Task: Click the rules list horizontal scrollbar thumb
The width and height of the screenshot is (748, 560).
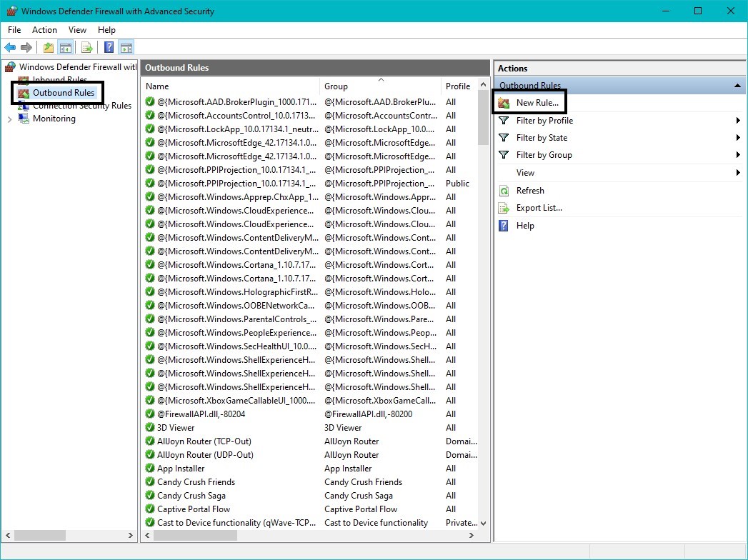Action: [195, 536]
